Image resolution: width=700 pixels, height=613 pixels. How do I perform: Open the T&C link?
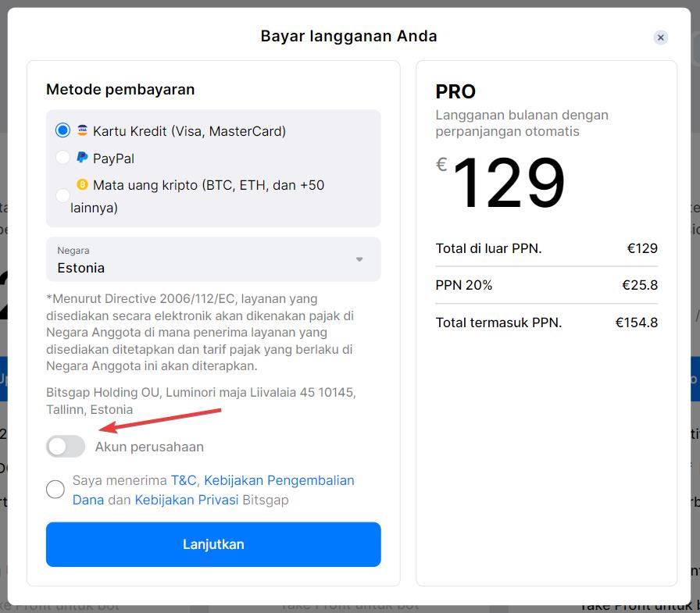click(x=184, y=480)
